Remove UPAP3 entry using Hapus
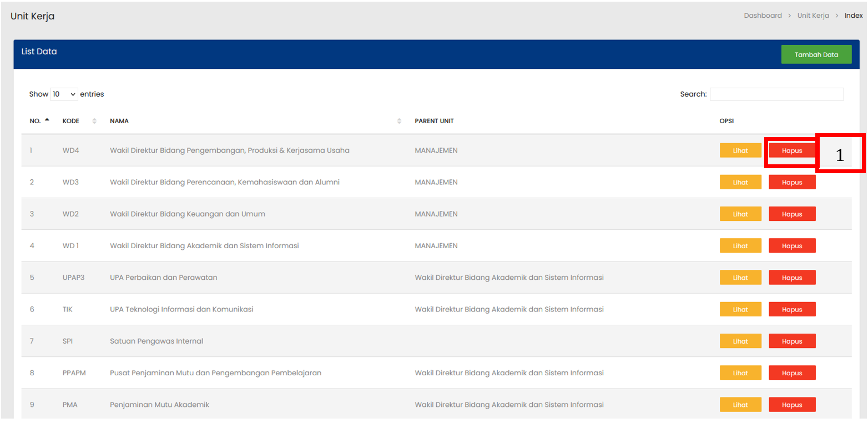This screenshot has height=423, width=868. pos(791,278)
